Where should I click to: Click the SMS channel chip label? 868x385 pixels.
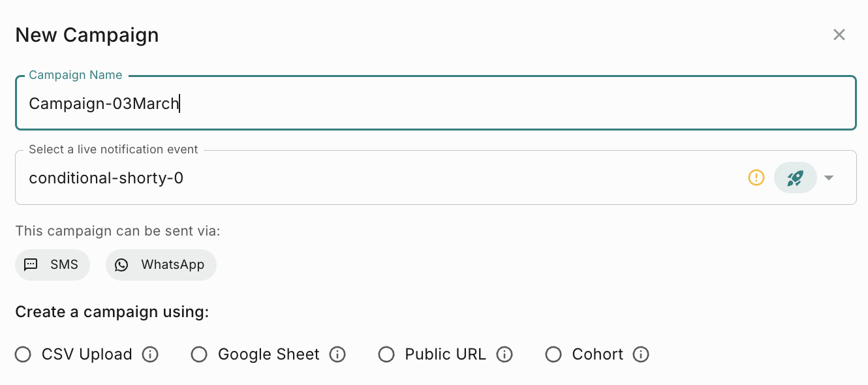64,265
